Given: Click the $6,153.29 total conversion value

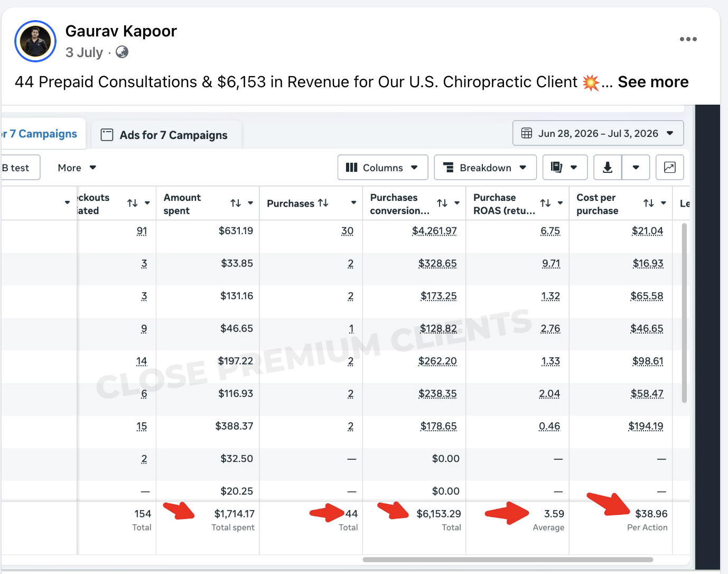Looking at the screenshot, I should pyautogui.click(x=438, y=514).
